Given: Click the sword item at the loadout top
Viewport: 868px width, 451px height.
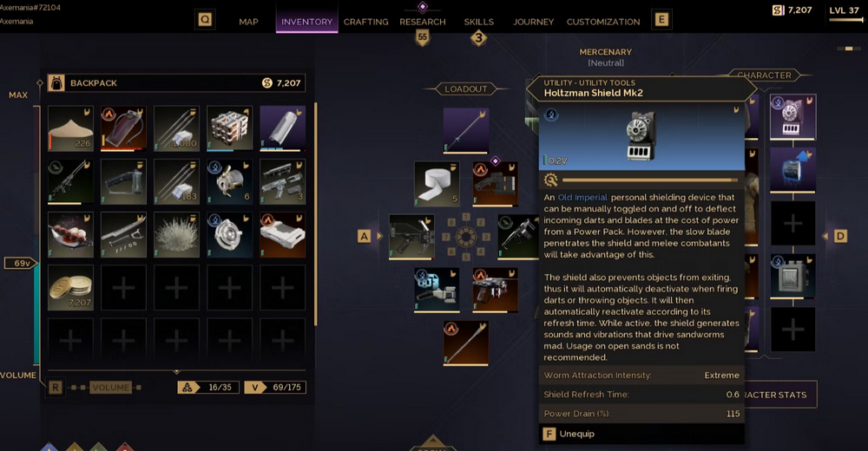Looking at the screenshot, I should pyautogui.click(x=465, y=131).
